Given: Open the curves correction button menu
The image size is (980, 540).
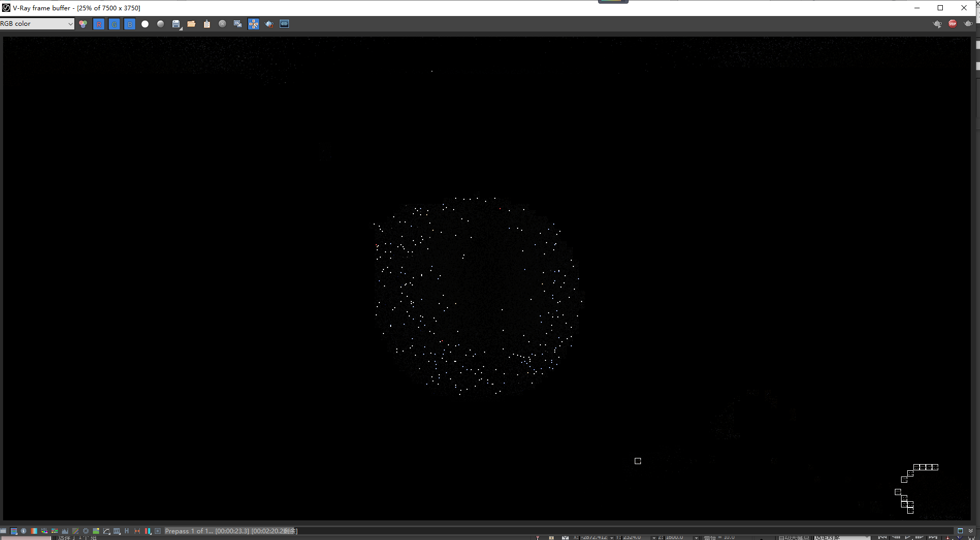Looking at the screenshot, I should [107, 531].
